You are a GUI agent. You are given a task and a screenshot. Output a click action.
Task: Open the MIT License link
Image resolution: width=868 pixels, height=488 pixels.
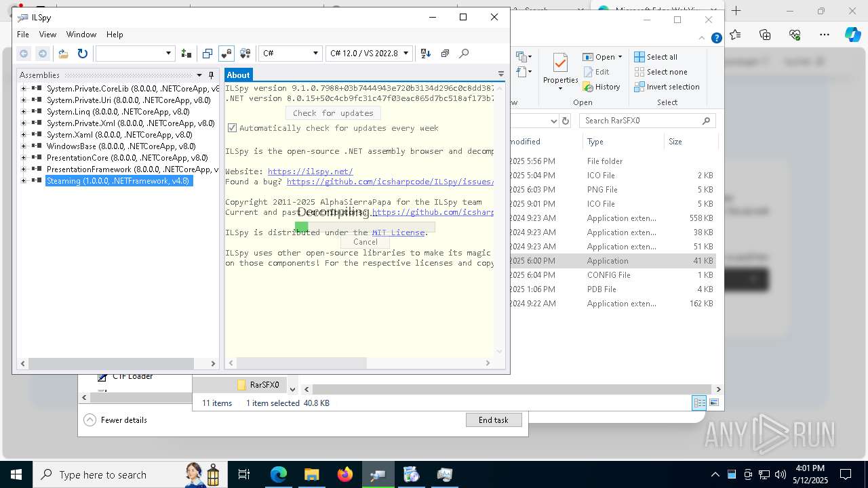point(399,232)
